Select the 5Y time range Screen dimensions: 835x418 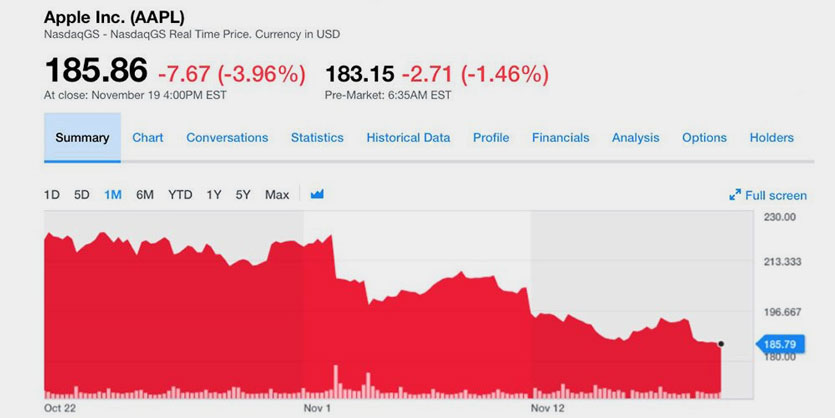pos(243,195)
